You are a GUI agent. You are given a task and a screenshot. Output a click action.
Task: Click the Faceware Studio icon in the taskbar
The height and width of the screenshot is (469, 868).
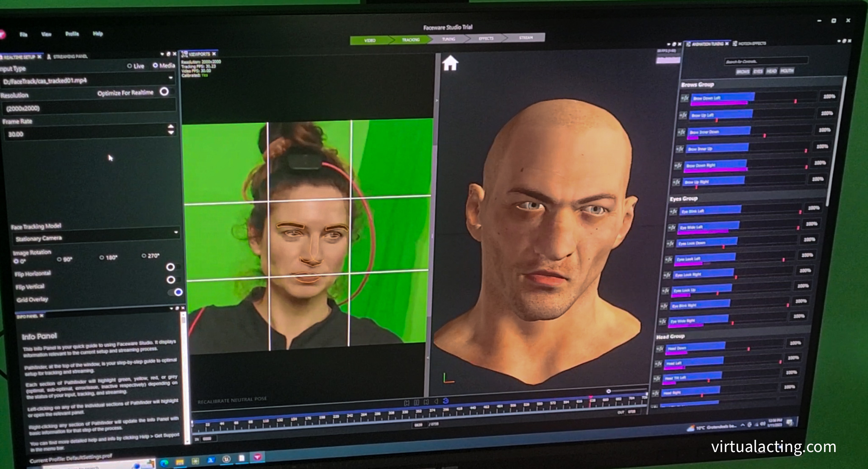[257, 457]
